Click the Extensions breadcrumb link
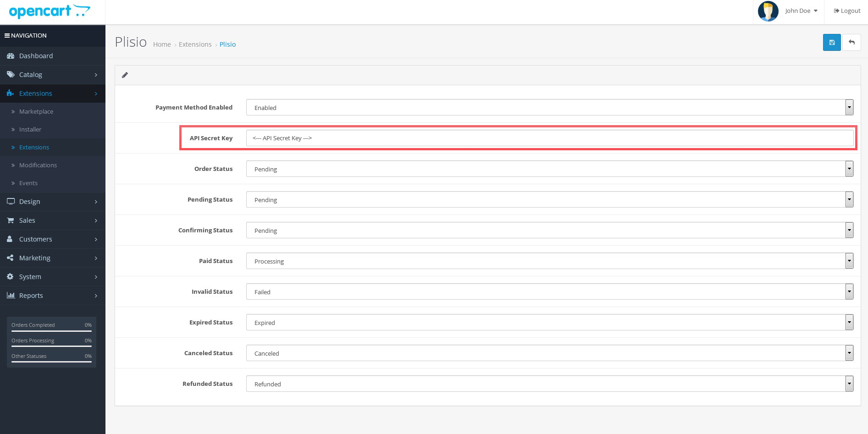Viewport: 868px width, 434px height. pos(195,44)
